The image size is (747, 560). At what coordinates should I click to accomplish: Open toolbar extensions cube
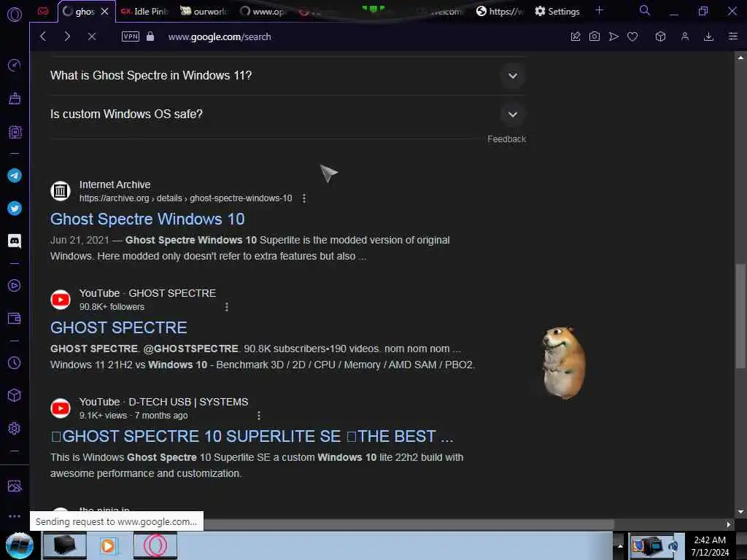[x=660, y=36]
